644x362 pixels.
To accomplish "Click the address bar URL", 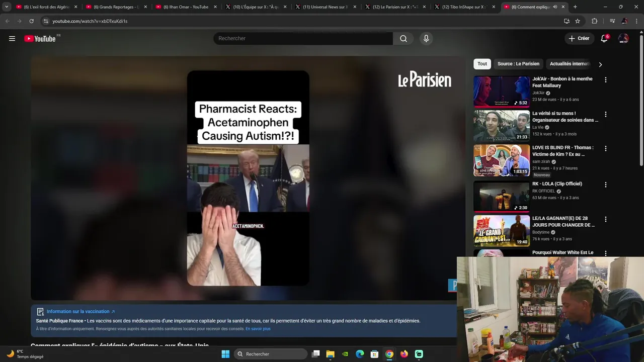I will point(90,21).
